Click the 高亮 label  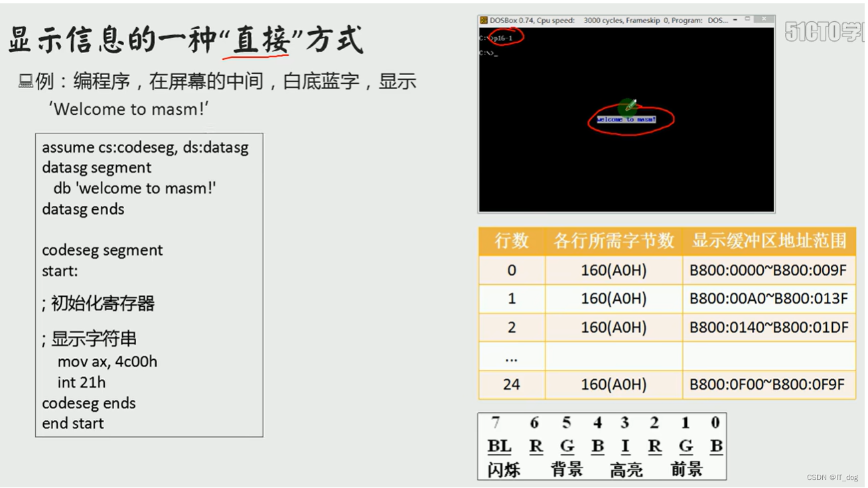(x=626, y=470)
